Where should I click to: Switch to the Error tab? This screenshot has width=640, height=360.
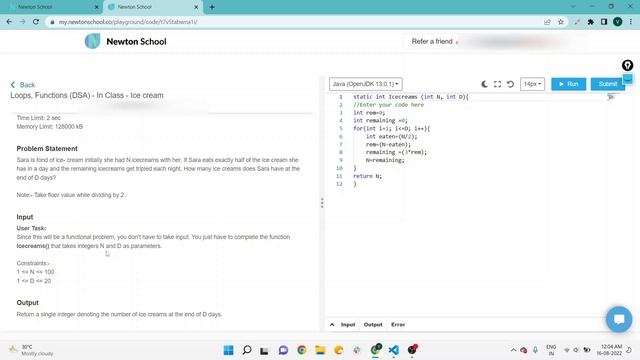coord(398,324)
